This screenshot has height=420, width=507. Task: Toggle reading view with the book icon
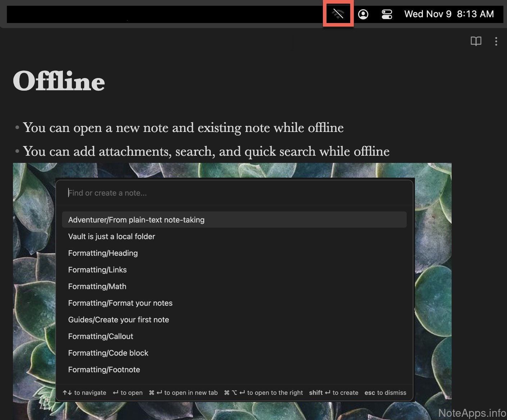point(476,41)
